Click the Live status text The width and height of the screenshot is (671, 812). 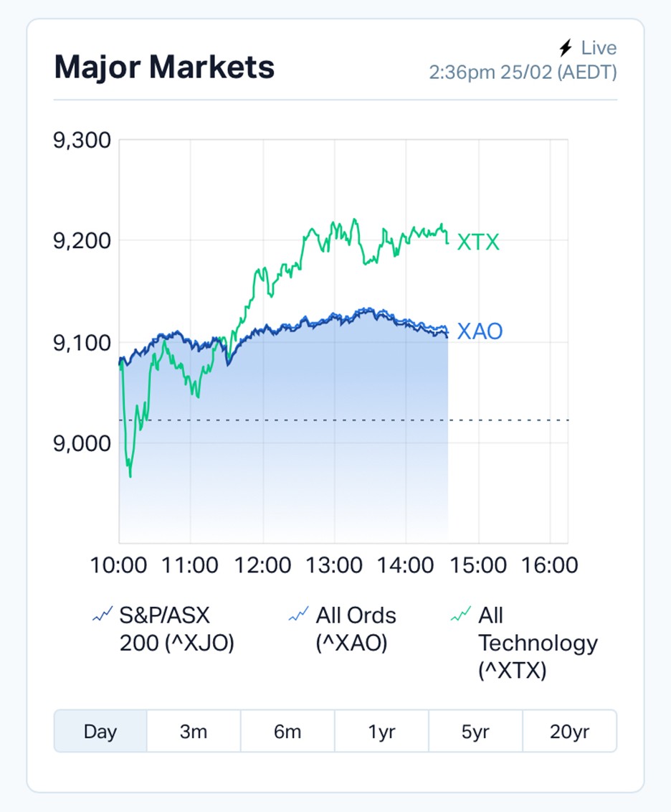[x=599, y=48]
